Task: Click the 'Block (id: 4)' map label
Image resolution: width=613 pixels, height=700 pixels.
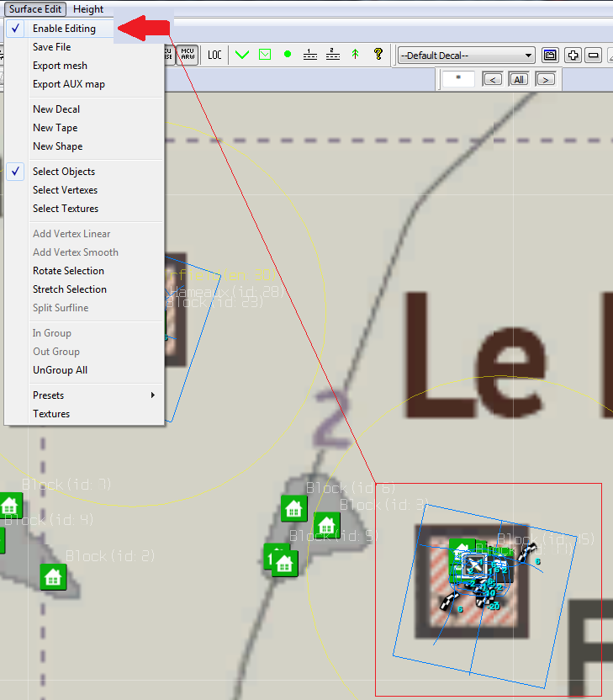Action: pyautogui.click(x=49, y=520)
